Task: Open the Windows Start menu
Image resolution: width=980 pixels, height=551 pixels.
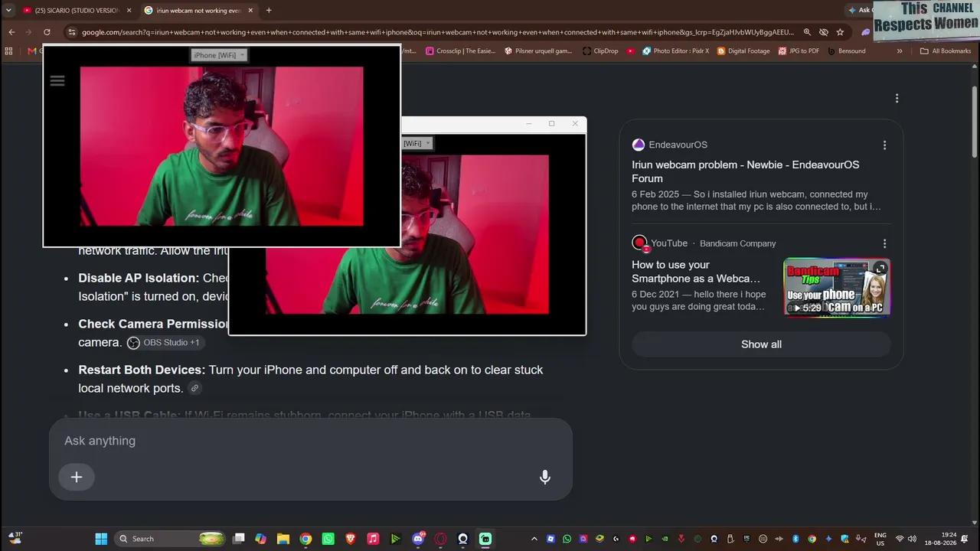Action: pyautogui.click(x=101, y=539)
